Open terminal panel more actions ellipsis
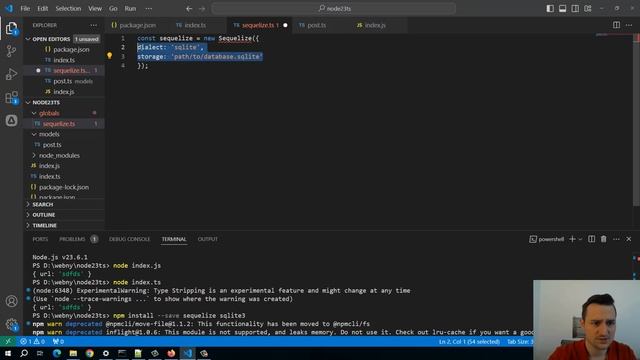The height and width of the screenshot is (360, 640). 616,239
